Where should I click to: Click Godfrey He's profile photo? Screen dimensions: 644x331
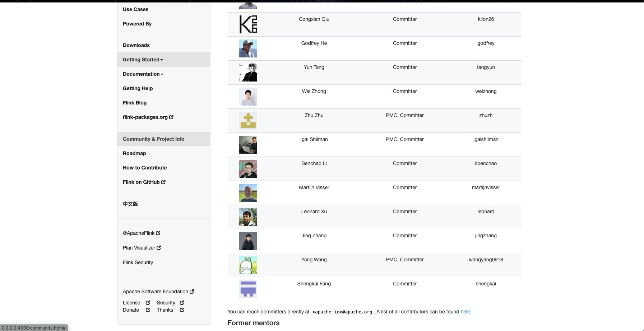(248, 48)
